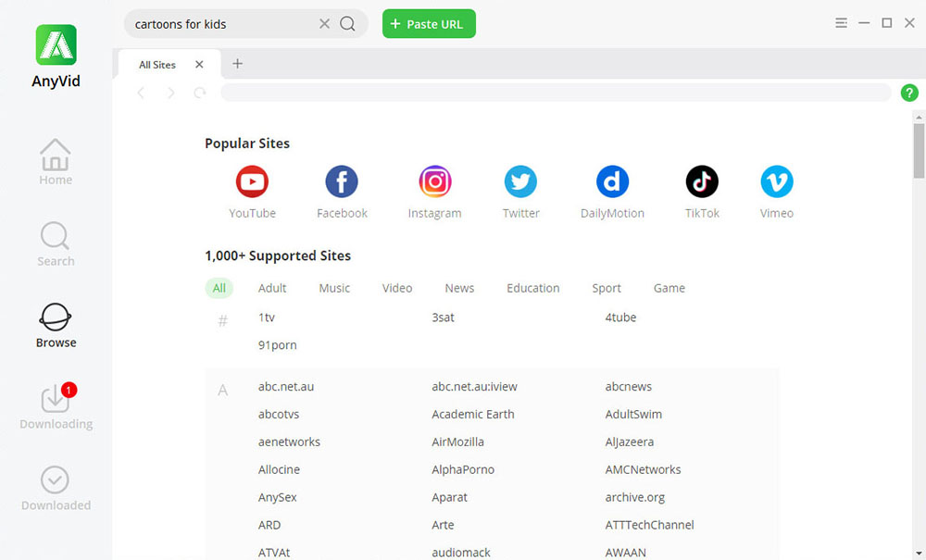926x560 pixels.
Task: Open the Home section in sidebar
Action: click(56, 162)
